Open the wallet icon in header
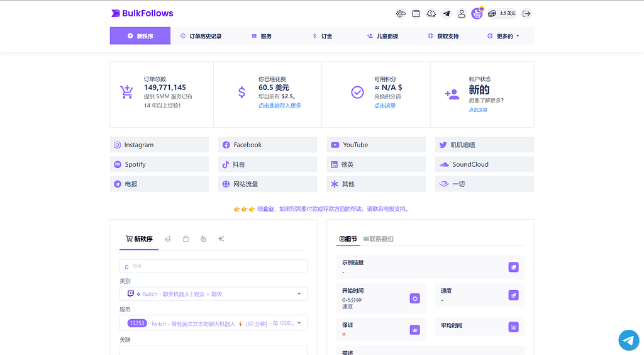The image size is (644, 355). [416, 14]
